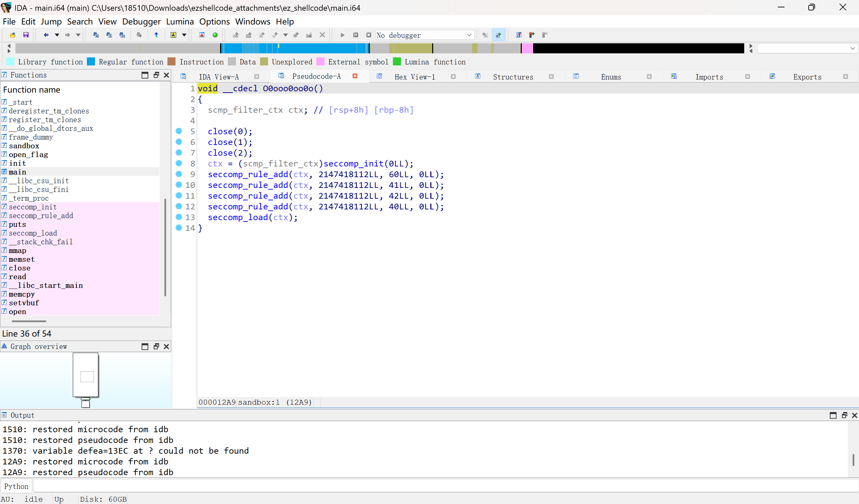Select the sandbox function in the list
859x504 pixels.
pyautogui.click(x=24, y=146)
